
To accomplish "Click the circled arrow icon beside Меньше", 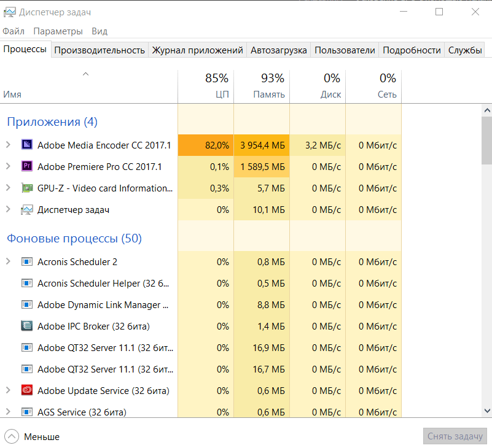I will 12,436.
